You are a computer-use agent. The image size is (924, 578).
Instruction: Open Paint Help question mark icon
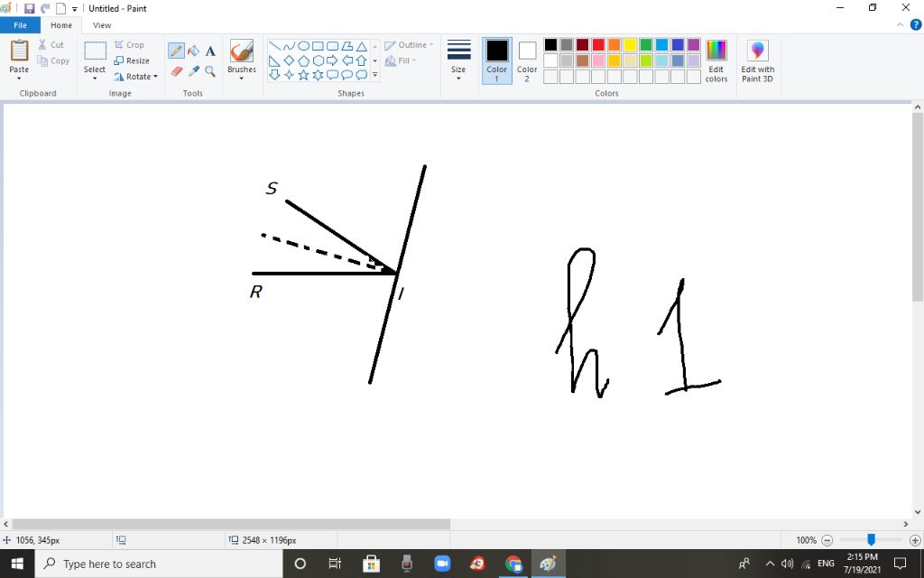[915, 24]
